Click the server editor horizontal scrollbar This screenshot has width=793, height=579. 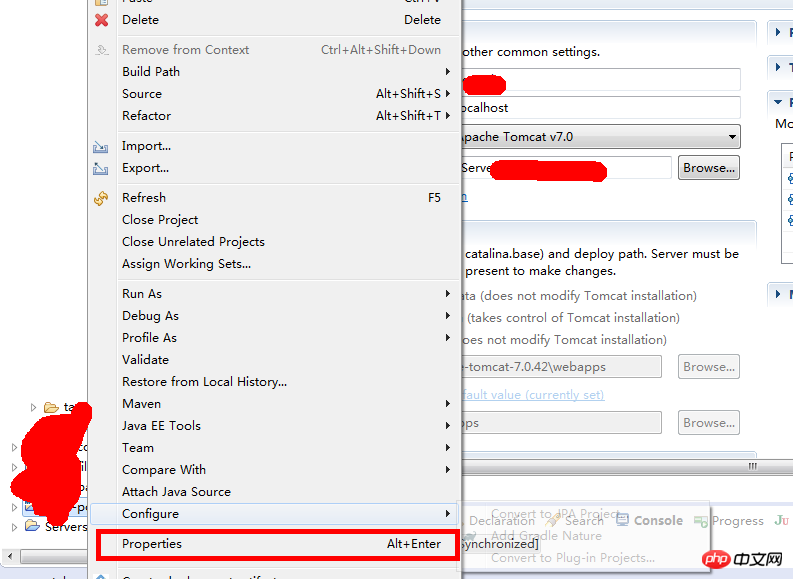pos(627,466)
